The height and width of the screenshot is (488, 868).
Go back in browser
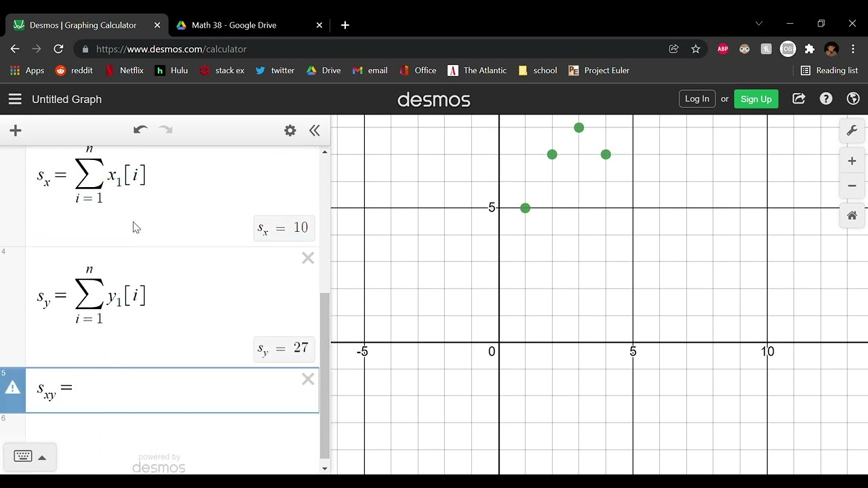pos(15,49)
